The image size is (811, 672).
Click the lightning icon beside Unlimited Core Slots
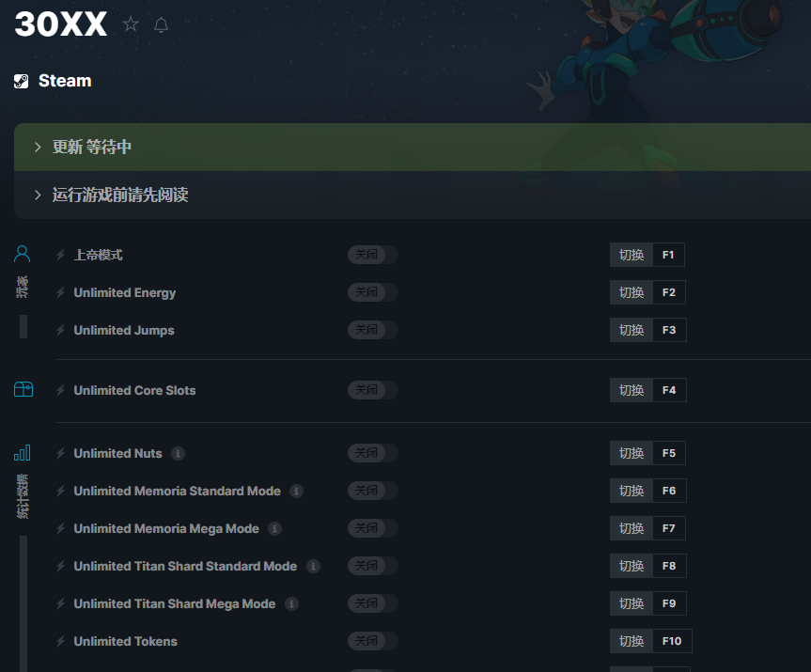pyautogui.click(x=60, y=390)
